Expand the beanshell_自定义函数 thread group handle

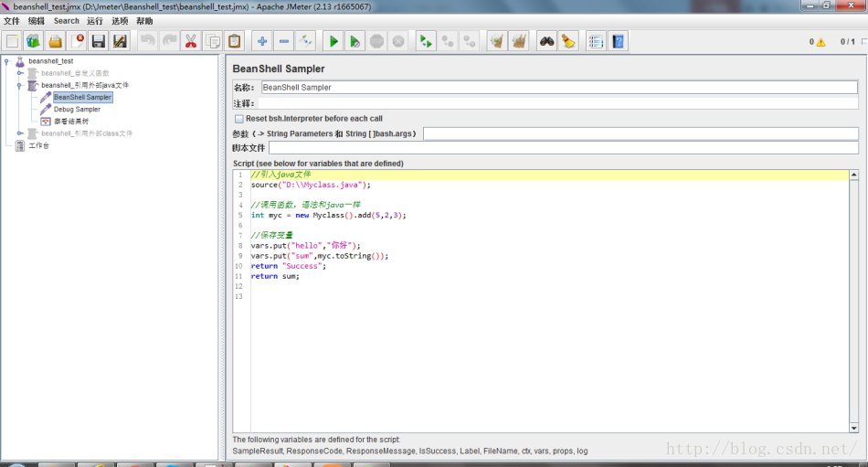(x=19, y=73)
